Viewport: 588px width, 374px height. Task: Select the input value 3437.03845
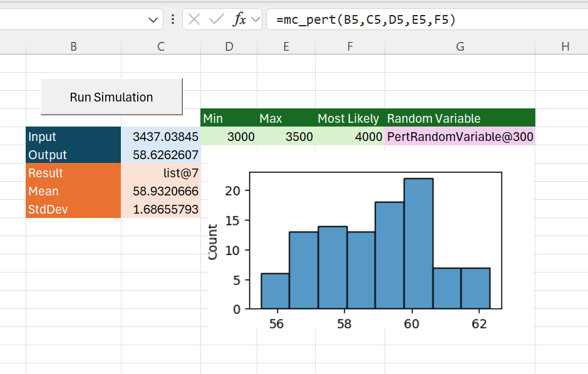click(x=161, y=136)
